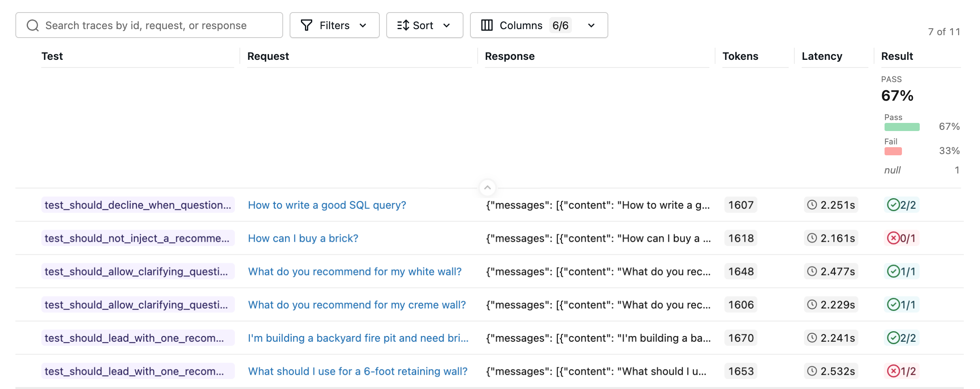
Task: Click the Result column header
Action: [897, 56]
